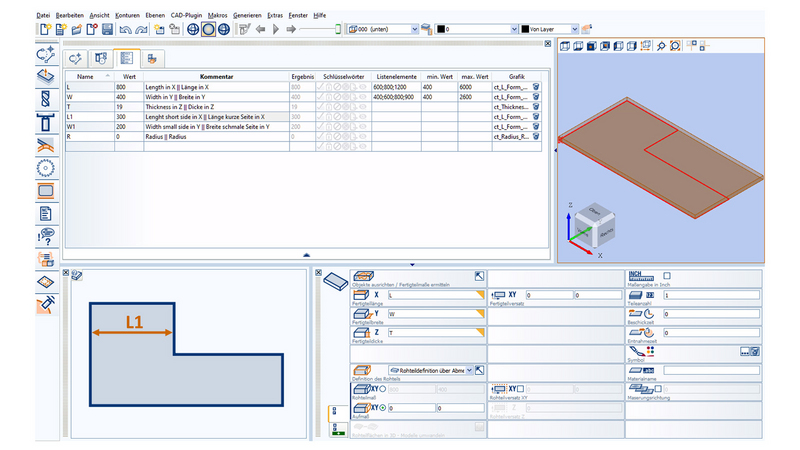The height and width of the screenshot is (450, 800).
Task: Click the undo arrow in the toolbar
Action: (124, 30)
